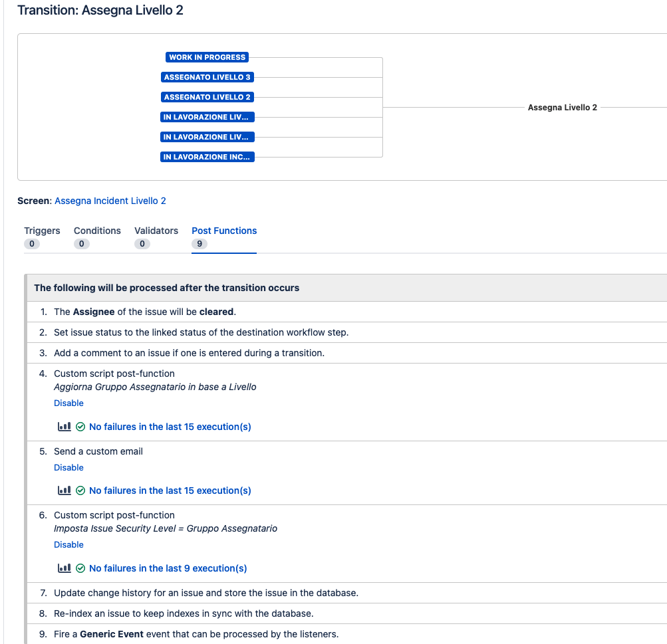Click the bar chart icon beside Send a custom email

(63, 490)
